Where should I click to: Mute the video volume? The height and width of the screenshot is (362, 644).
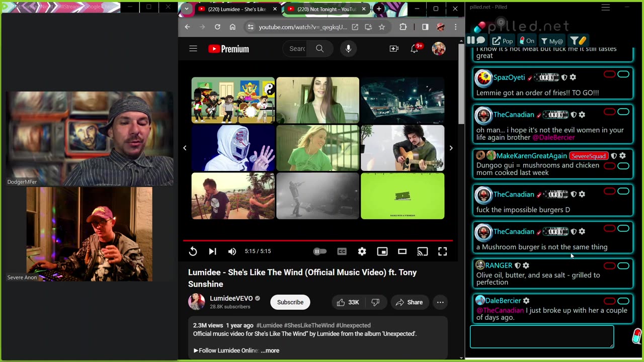pyautogui.click(x=232, y=251)
